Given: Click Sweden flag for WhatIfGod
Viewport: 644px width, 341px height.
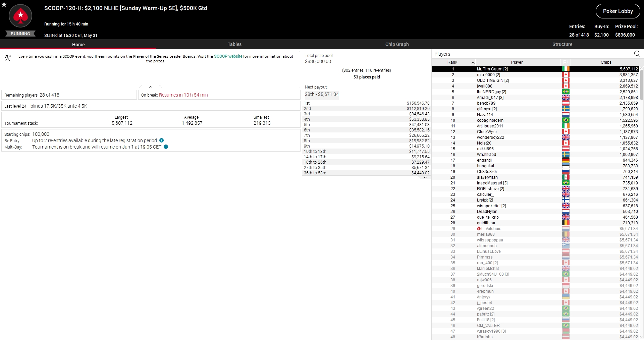Looking at the screenshot, I should pyautogui.click(x=566, y=155).
